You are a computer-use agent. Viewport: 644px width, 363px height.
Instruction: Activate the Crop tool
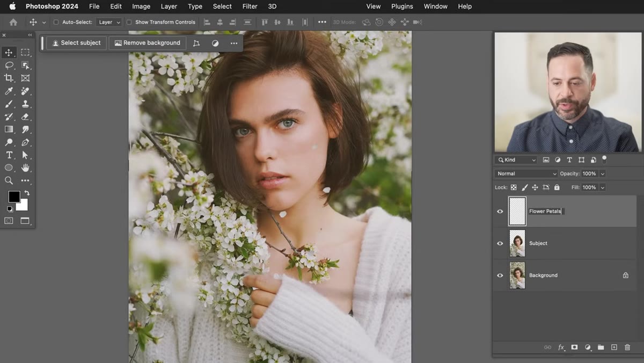point(9,78)
